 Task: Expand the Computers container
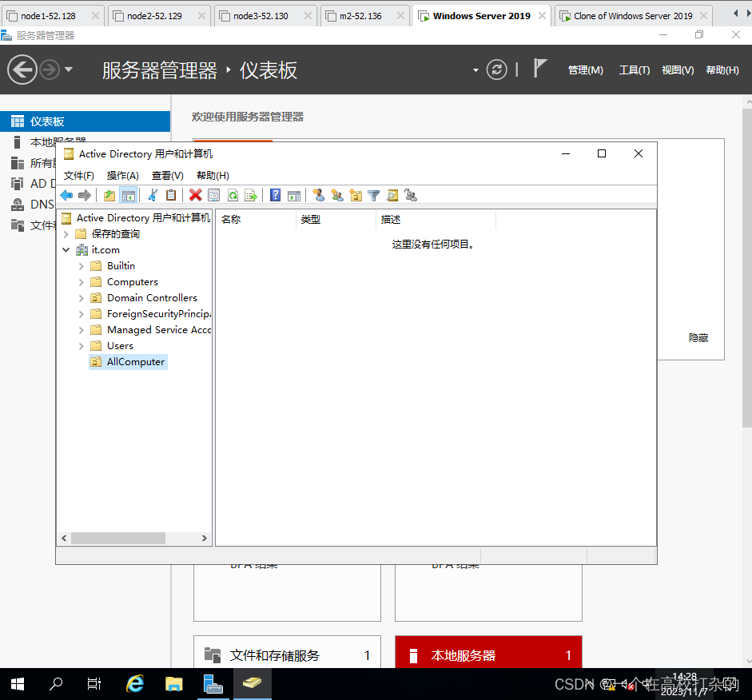[x=81, y=282]
